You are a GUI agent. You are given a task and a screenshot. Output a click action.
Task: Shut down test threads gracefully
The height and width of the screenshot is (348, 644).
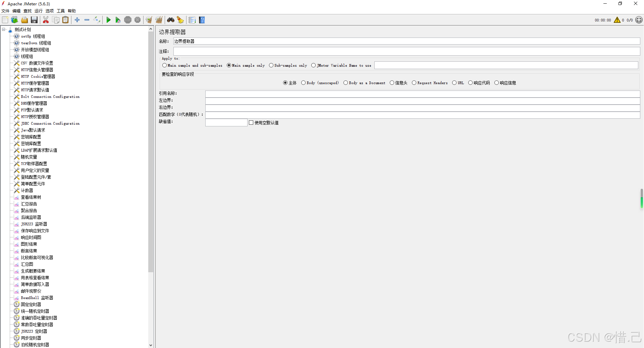138,20
